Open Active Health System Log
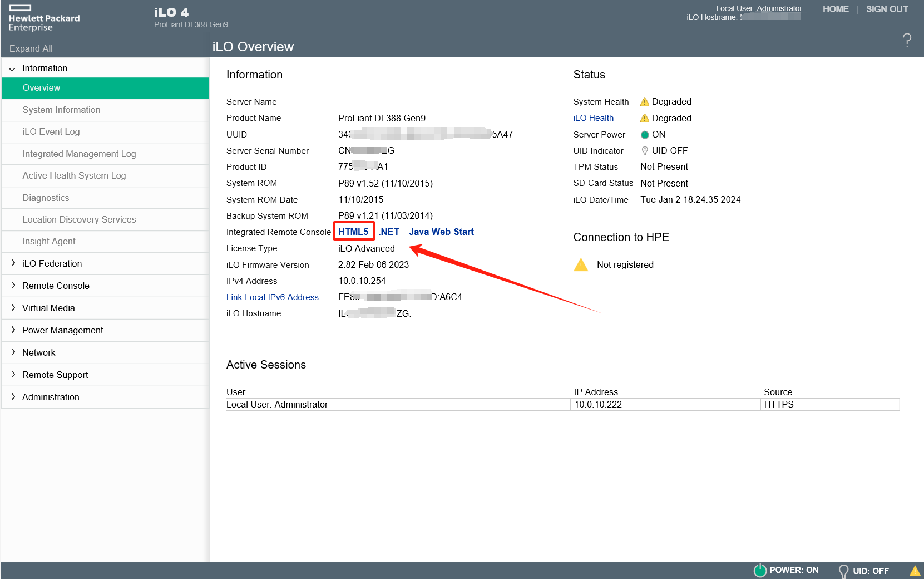This screenshot has height=579, width=924. point(74,176)
